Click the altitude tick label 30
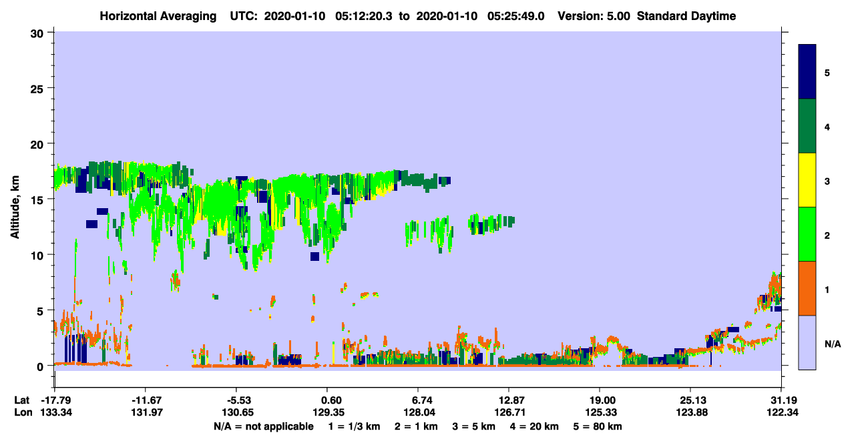The image size is (868, 445). coord(37,33)
